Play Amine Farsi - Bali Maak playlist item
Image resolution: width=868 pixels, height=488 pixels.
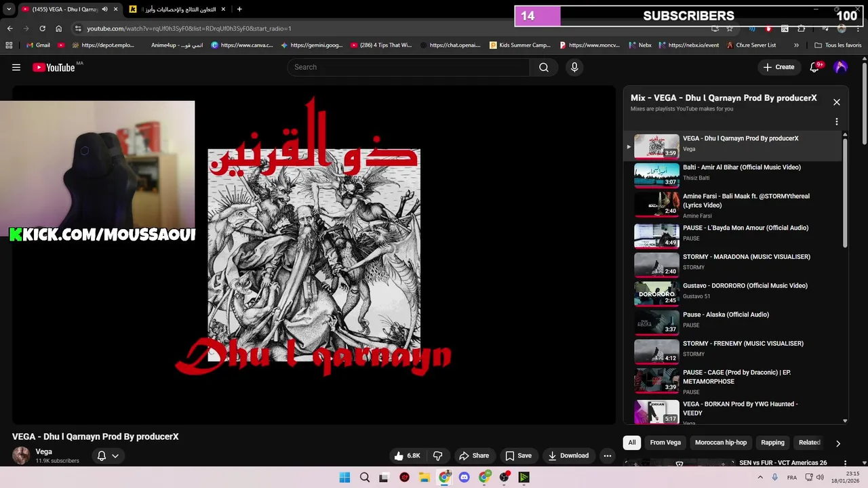tap(732, 205)
